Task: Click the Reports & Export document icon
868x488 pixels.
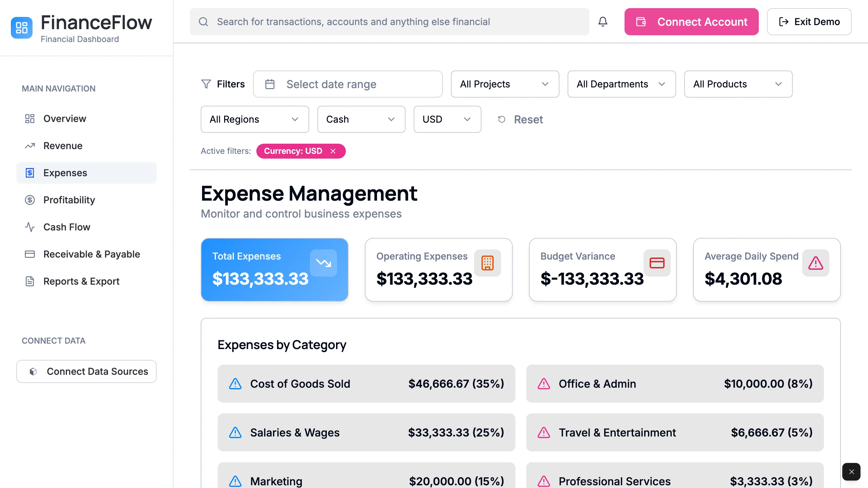Action: tap(30, 281)
